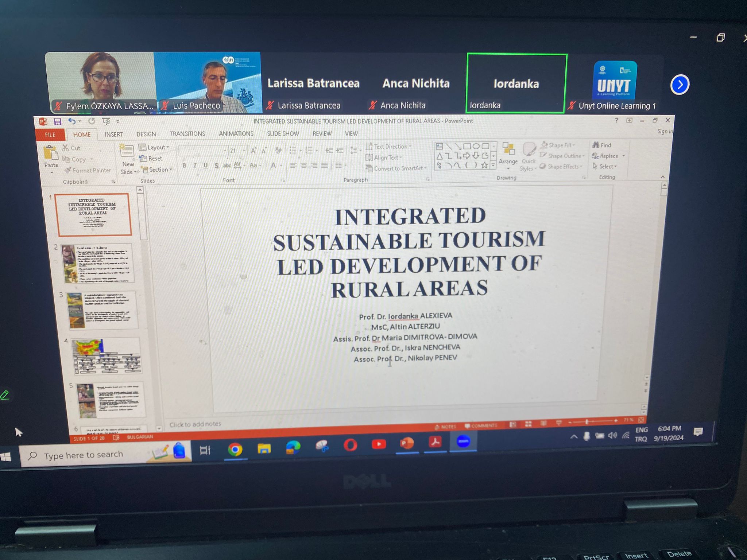Click the Sign in link

[665, 131]
